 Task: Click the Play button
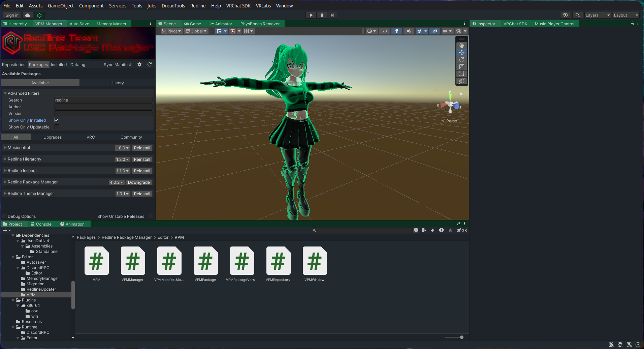[x=311, y=15]
